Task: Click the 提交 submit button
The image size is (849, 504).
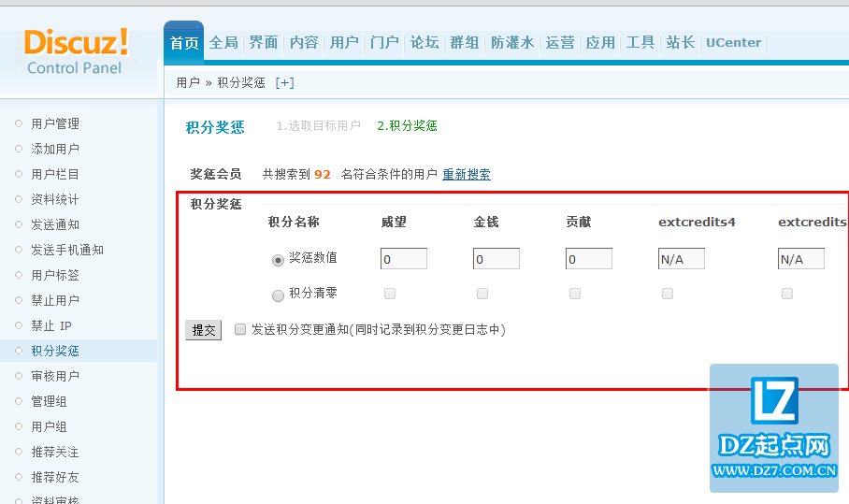Action: click(x=203, y=330)
